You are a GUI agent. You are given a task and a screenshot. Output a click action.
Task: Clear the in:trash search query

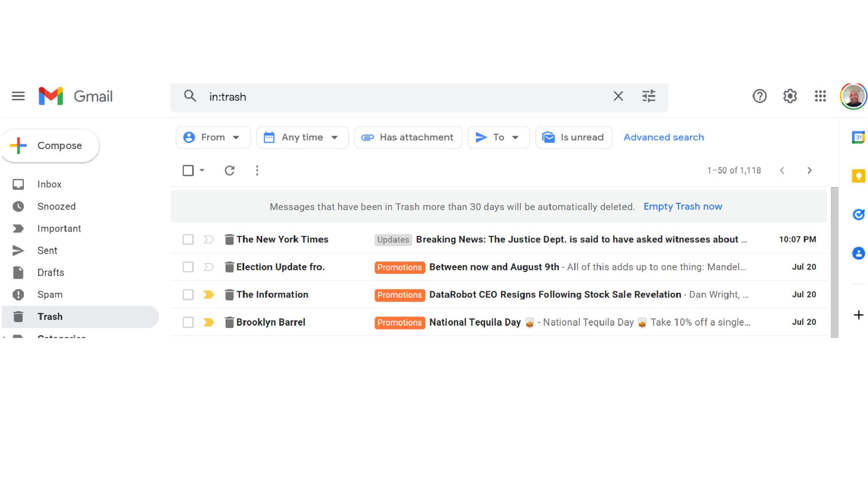(618, 97)
